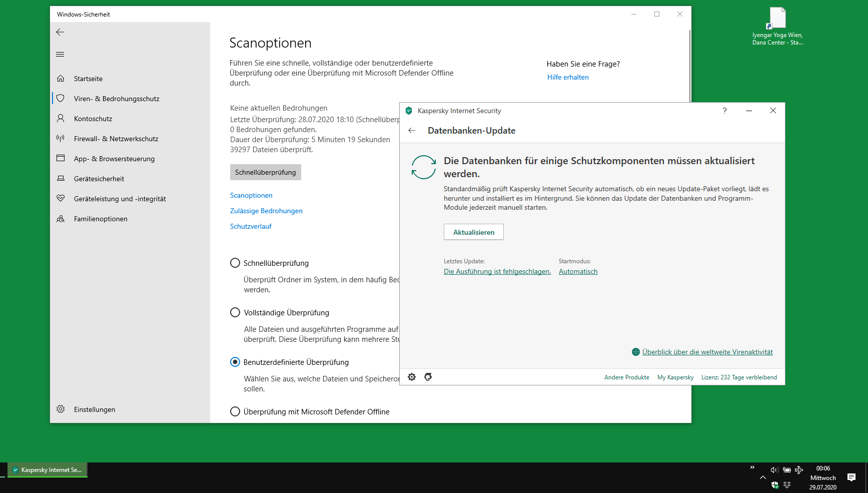Open Windows Security tray shield icon
Image resolution: width=868 pixels, height=493 pixels.
775,484
